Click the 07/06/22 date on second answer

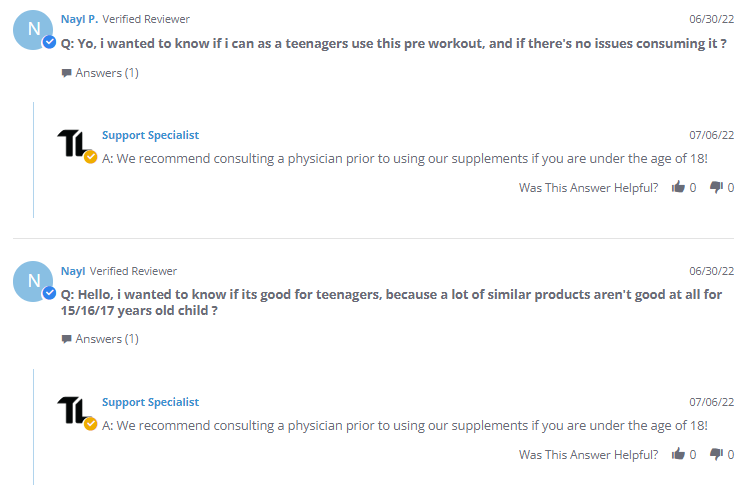711,402
